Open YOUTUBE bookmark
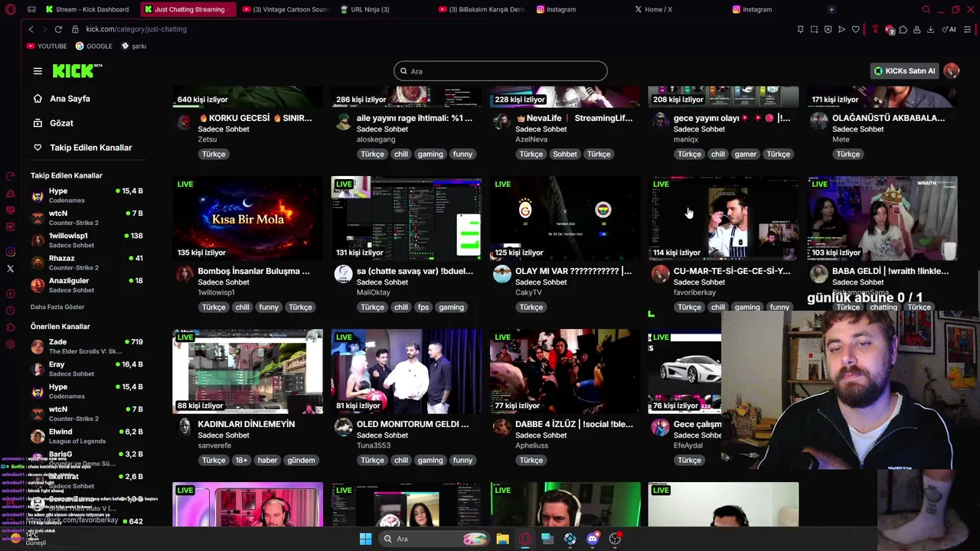 [x=47, y=46]
